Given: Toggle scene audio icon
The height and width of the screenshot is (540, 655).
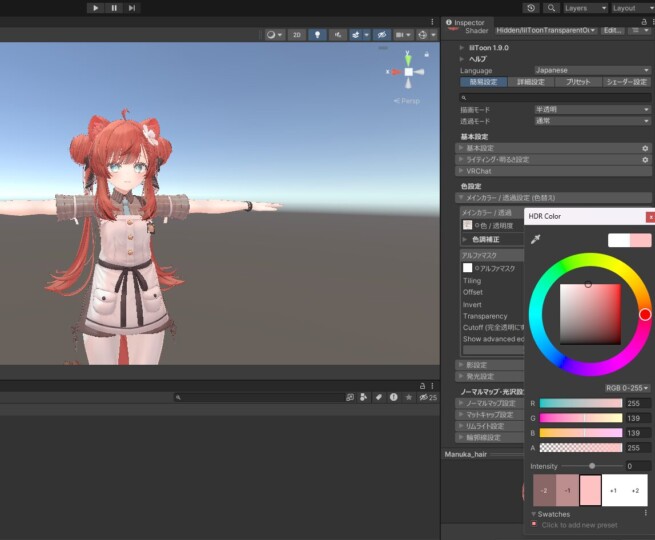Looking at the screenshot, I should (x=338, y=35).
